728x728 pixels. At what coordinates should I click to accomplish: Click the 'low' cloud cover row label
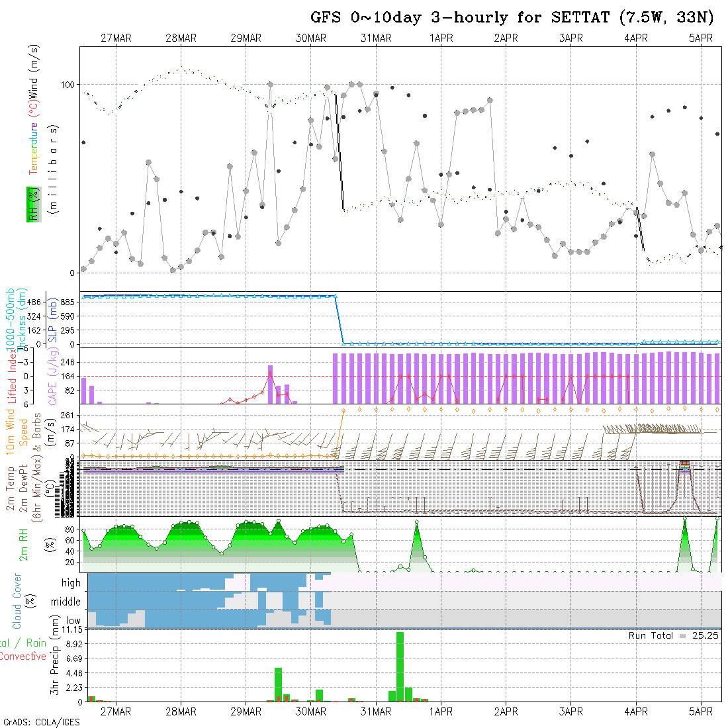73,621
